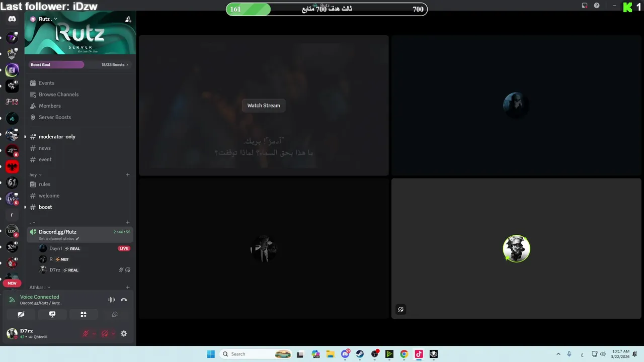The image size is (644, 362).
Task: Show hidden system tray icons
Action: [x=558, y=354]
